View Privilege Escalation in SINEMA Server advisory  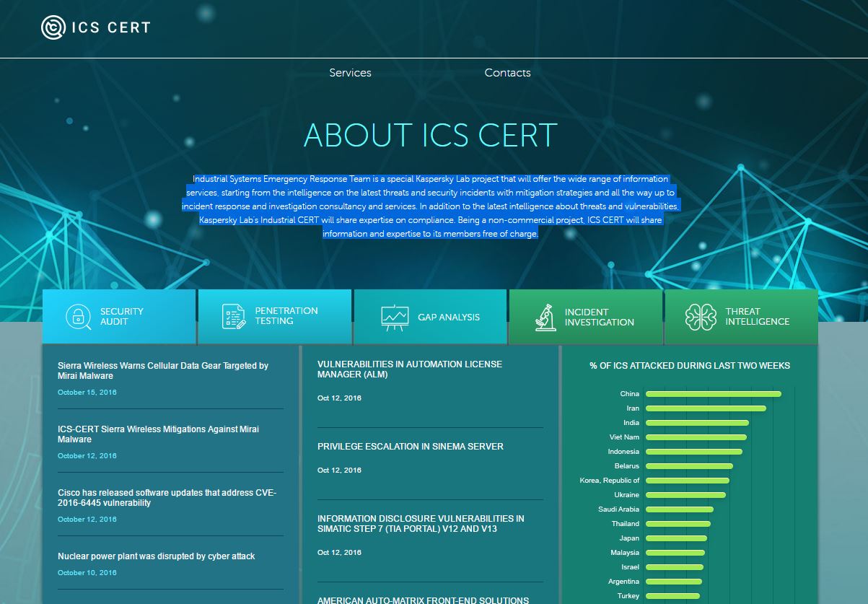click(410, 447)
